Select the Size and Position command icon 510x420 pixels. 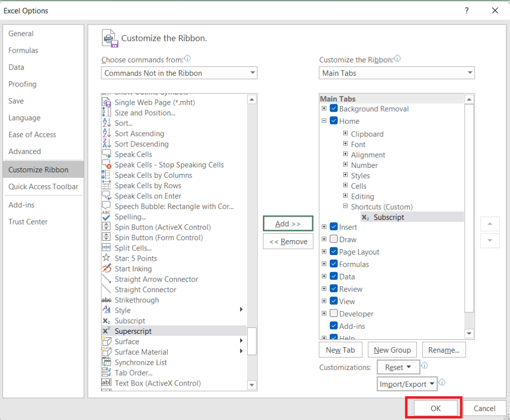coord(107,113)
